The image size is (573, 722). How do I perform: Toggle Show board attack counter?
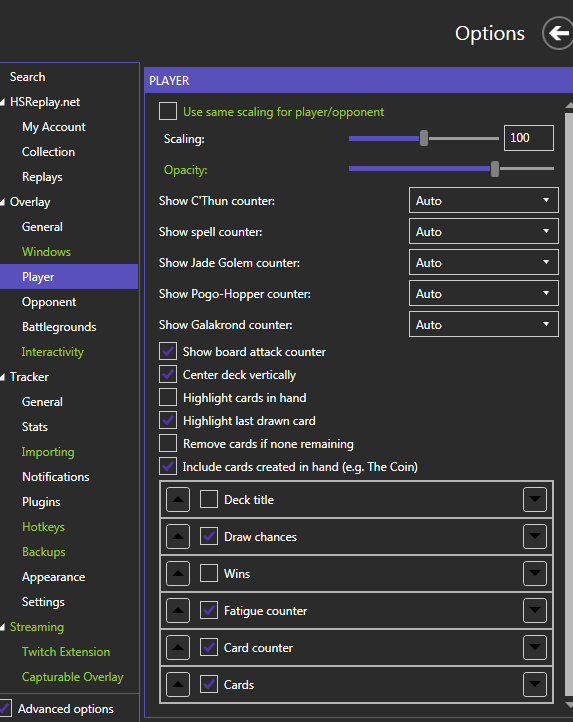click(168, 351)
